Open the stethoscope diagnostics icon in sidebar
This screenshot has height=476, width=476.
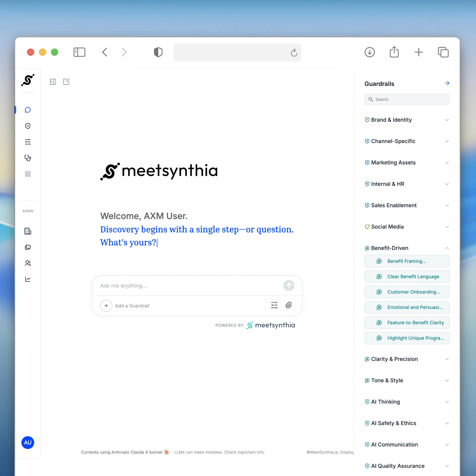point(28,158)
